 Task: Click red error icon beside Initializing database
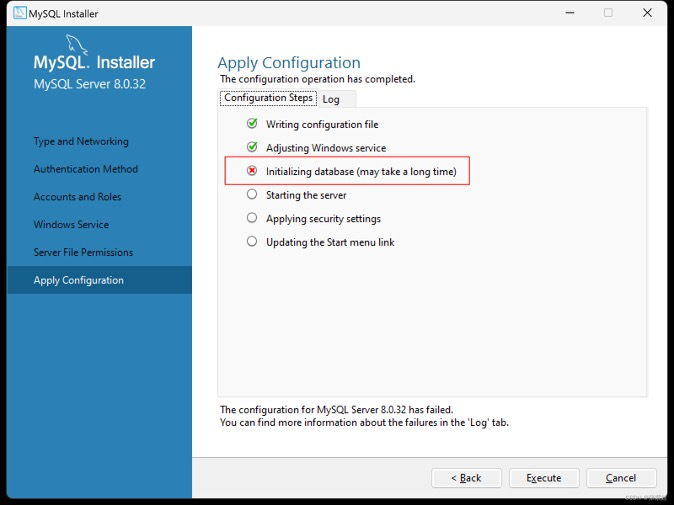[x=252, y=171]
